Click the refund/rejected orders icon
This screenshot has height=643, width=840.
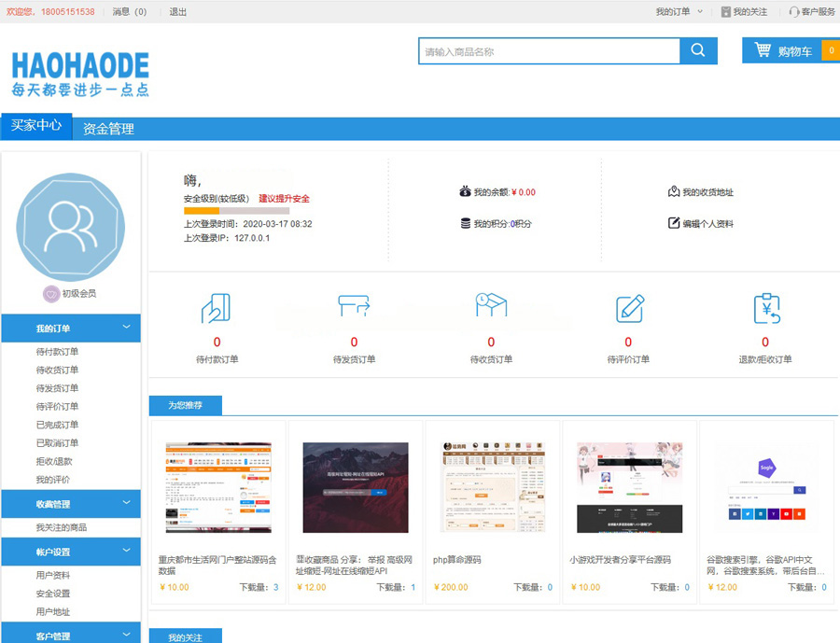[765, 308]
